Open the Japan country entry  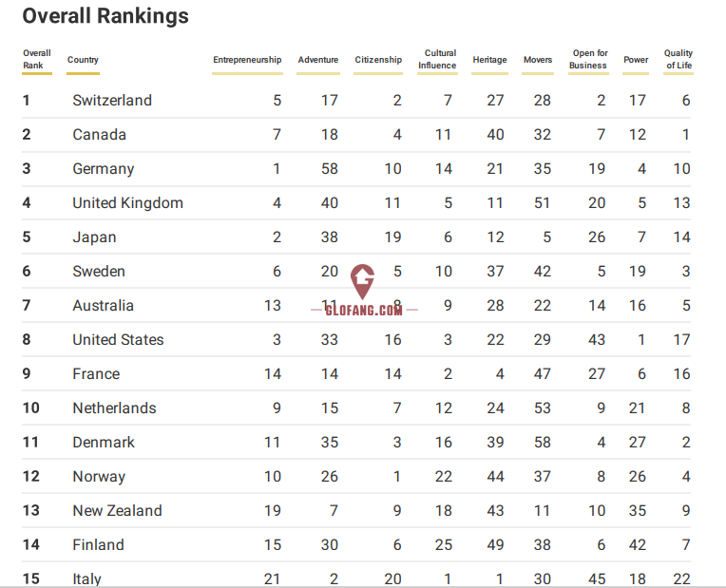[94, 237]
